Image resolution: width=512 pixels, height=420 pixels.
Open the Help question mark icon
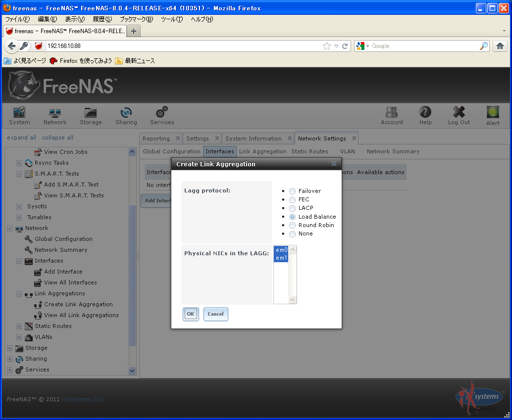425,116
